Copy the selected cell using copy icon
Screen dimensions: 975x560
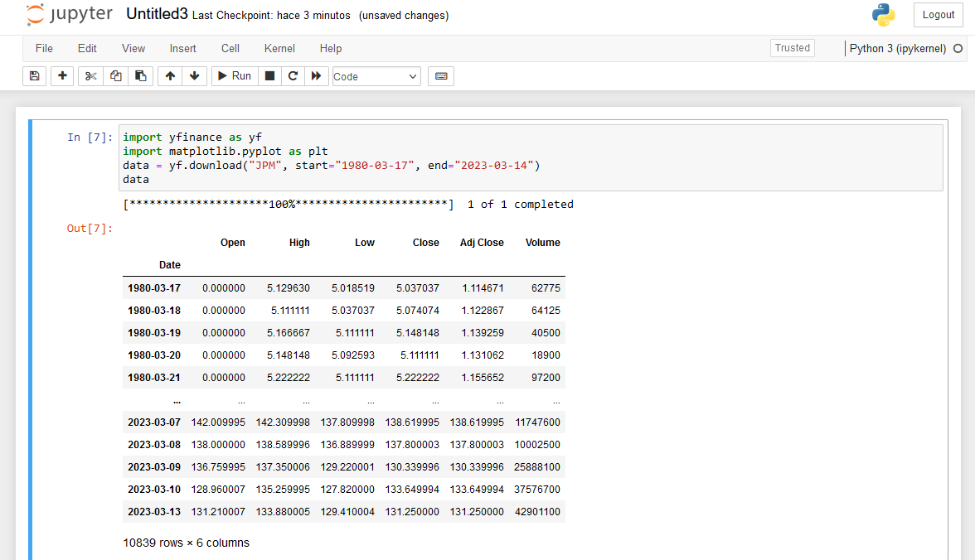(115, 75)
